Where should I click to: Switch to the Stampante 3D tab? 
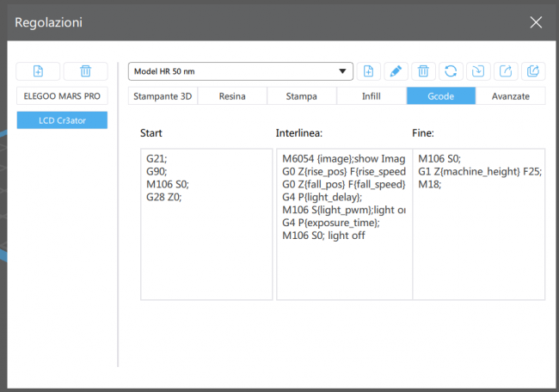[x=163, y=96]
